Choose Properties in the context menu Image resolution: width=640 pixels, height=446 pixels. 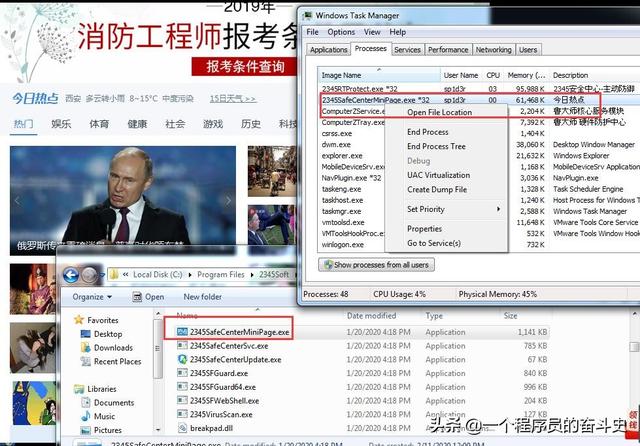[447, 229]
